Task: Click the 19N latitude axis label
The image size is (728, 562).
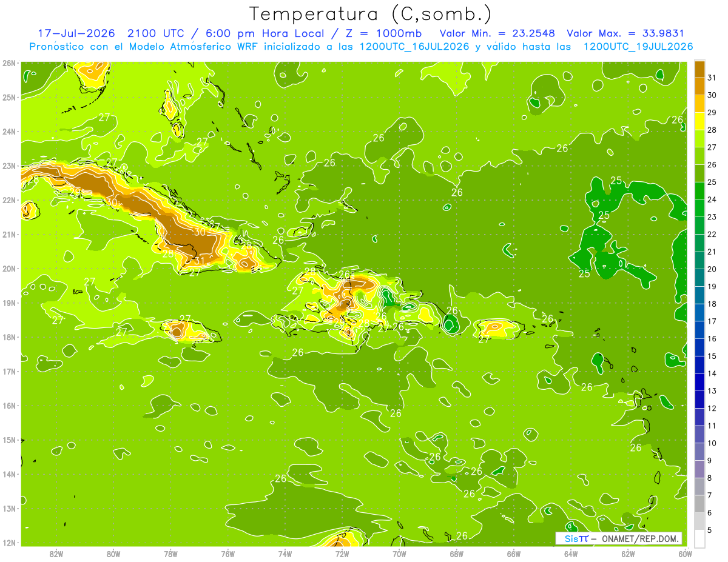Action: click(9, 303)
